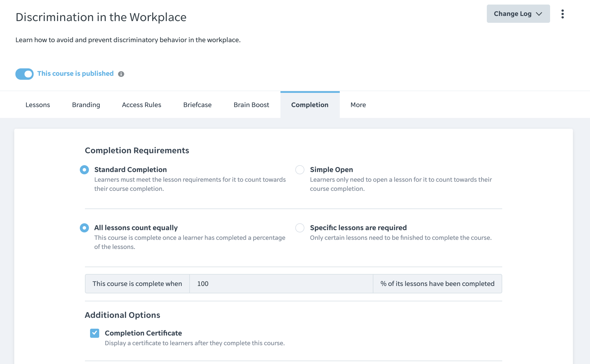This screenshot has height=364, width=590.
Task: Click the Standard Completion label text
Action: [x=131, y=169]
